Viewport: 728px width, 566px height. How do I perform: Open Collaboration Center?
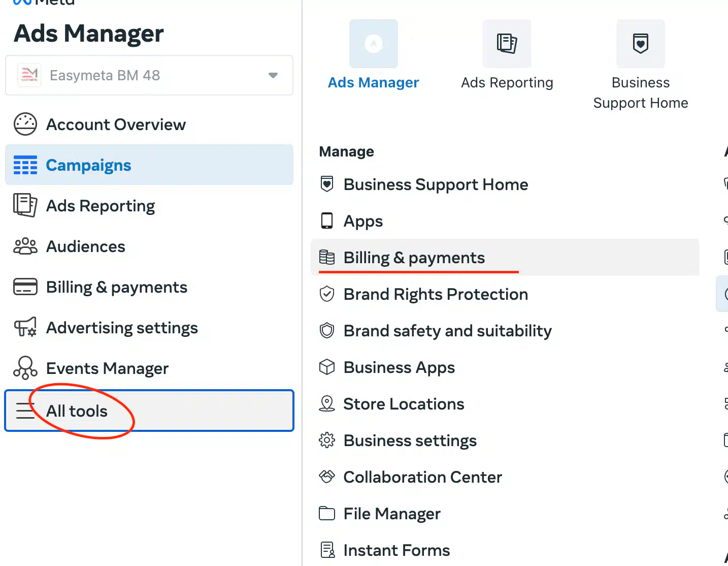pyautogui.click(x=505, y=477)
